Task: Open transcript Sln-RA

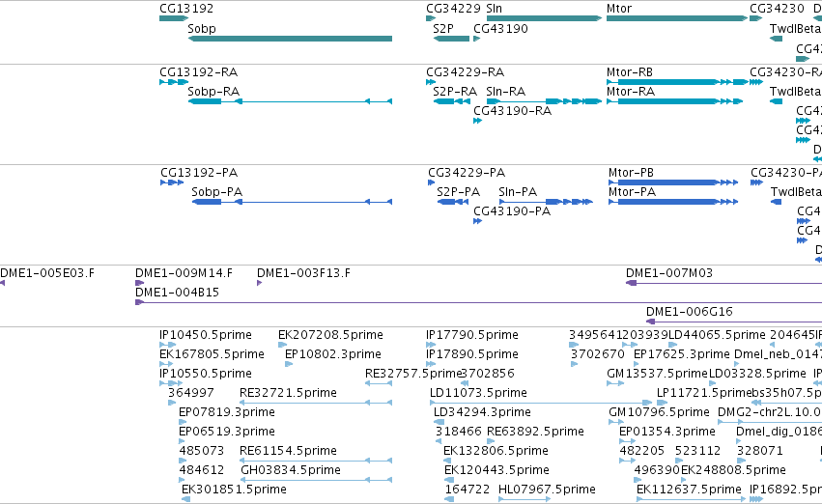Action: 506,92
